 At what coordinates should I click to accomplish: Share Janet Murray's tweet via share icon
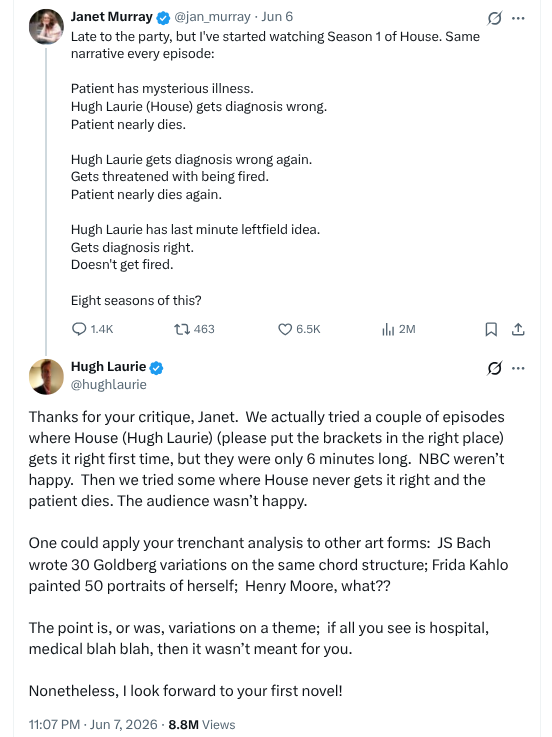pos(518,329)
